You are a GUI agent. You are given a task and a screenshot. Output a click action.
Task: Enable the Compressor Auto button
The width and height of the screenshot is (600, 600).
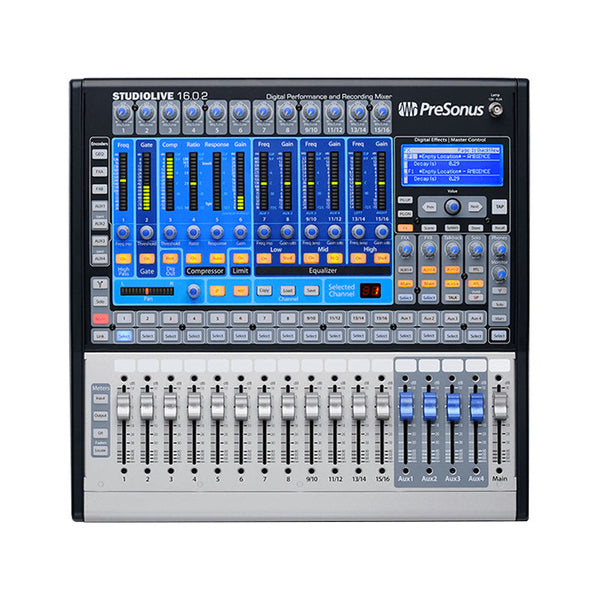[x=217, y=259]
